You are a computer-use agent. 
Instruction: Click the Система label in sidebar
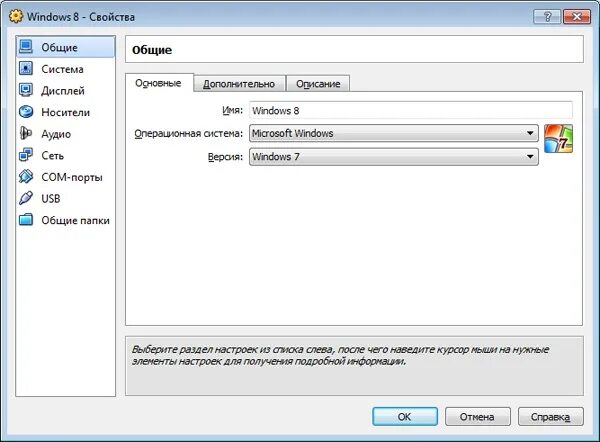(62, 69)
